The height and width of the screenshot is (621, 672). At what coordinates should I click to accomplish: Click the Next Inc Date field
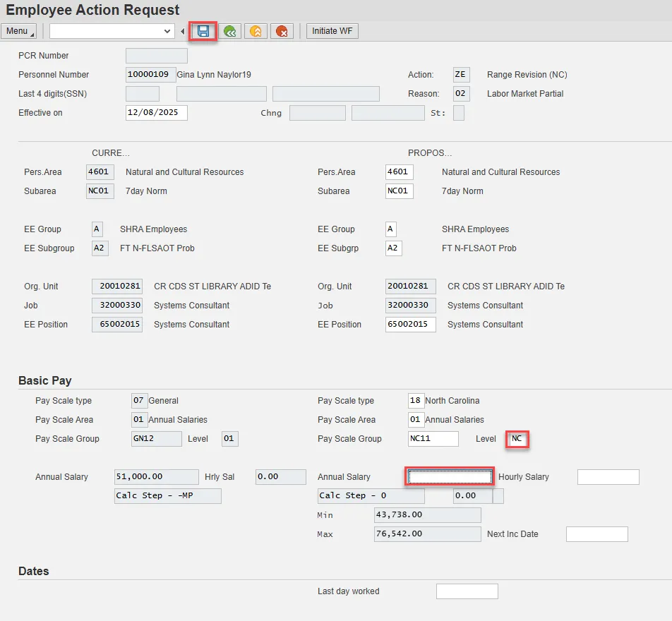[596, 534]
